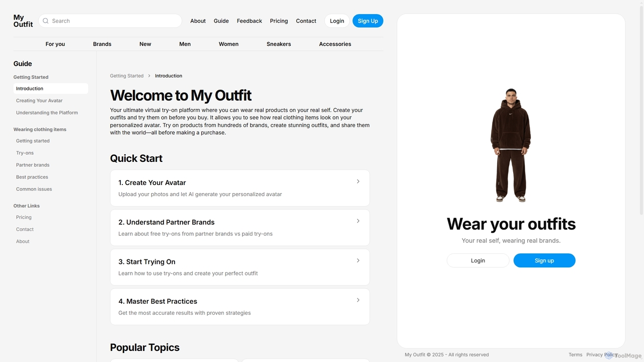Click the Quick Start heading
The image size is (644, 362).
coord(136,158)
